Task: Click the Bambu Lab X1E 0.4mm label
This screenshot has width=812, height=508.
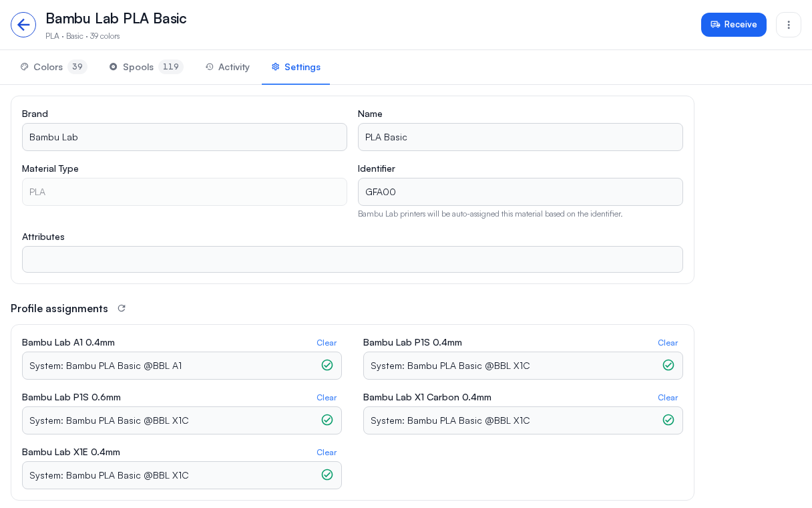Action: click(71, 452)
